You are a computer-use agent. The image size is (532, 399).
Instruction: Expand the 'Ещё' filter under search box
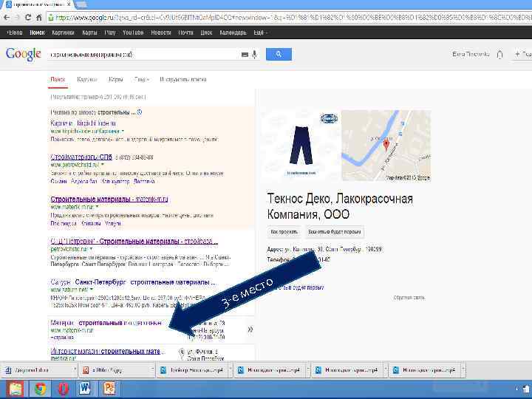coord(141,80)
